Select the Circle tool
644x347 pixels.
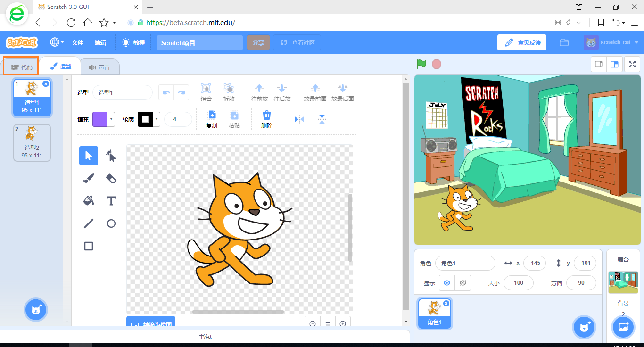click(x=111, y=223)
